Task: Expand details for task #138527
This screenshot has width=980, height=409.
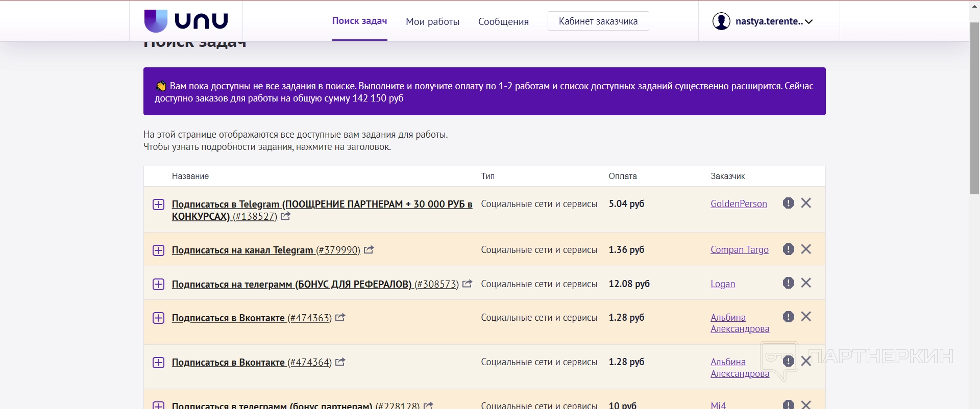Action: point(159,205)
